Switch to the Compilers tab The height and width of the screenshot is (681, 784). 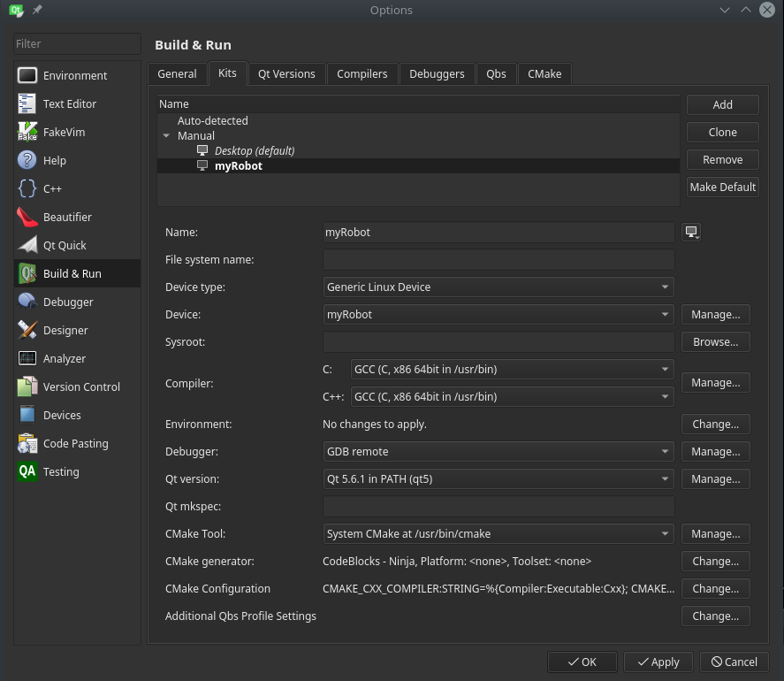362,74
